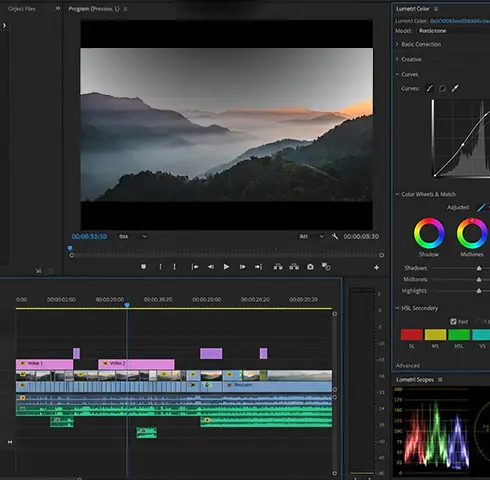Show hidden panels with double chevron
Viewport: 490px width, 480px height.
tap(58, 8)
